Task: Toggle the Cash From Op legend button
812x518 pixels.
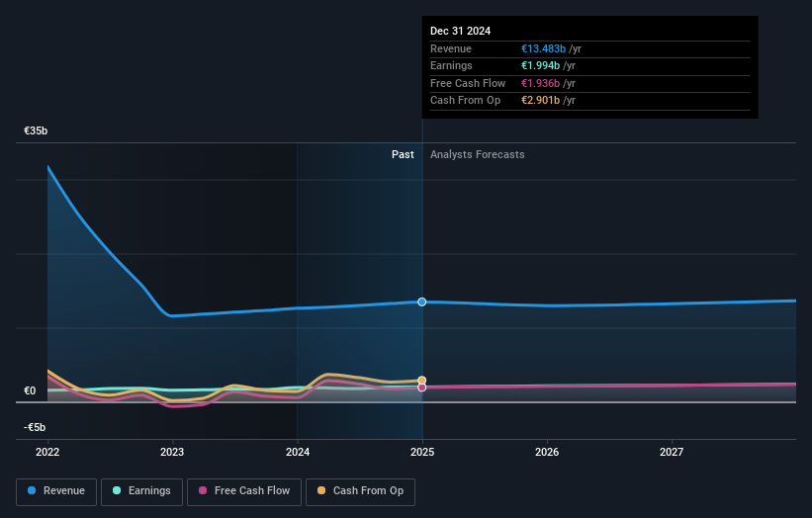Action: pyautogui.click(x=360, y=491)
